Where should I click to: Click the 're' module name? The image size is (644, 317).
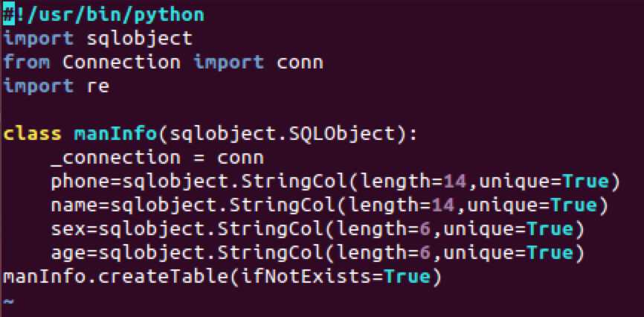coord(97,87)
